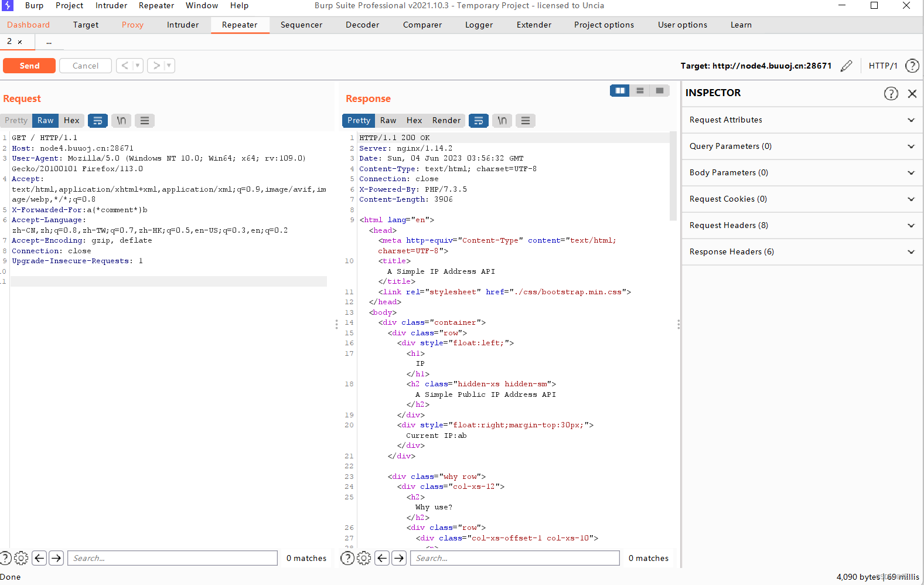Go to previous request in history
This screenshot has height=585, width=924.
tap(124, 66)
